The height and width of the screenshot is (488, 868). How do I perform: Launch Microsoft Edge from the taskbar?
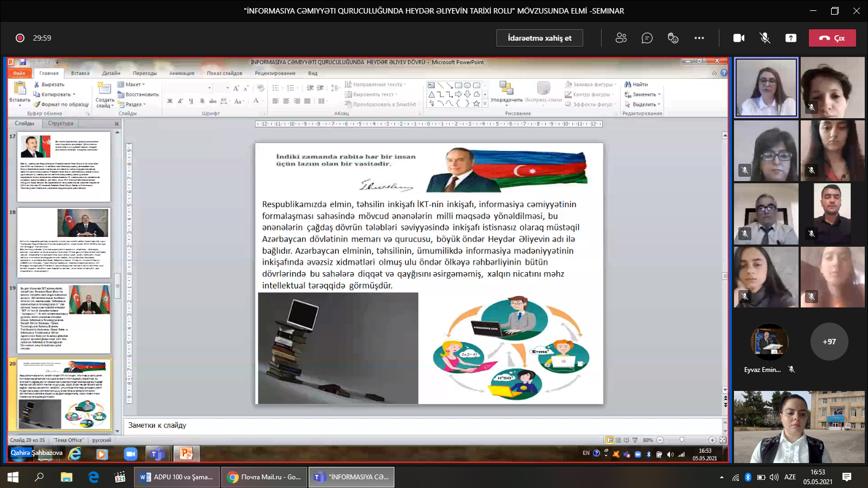coord(93,477)
